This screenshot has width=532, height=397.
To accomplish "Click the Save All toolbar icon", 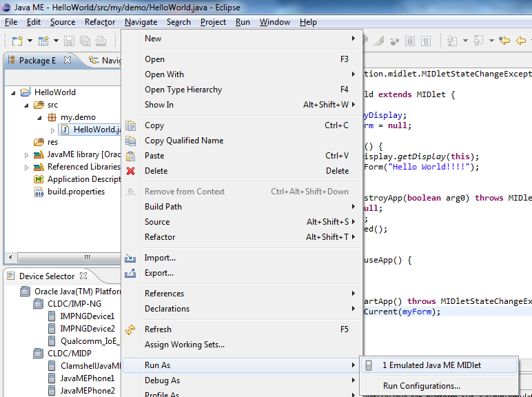I will [x=85, y=41].
